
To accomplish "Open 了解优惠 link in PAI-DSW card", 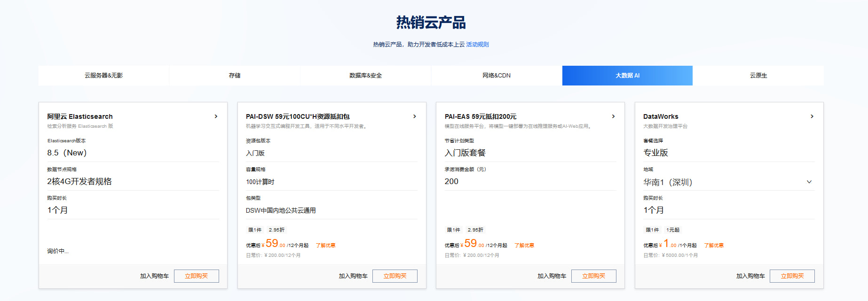I will [325, 246].
